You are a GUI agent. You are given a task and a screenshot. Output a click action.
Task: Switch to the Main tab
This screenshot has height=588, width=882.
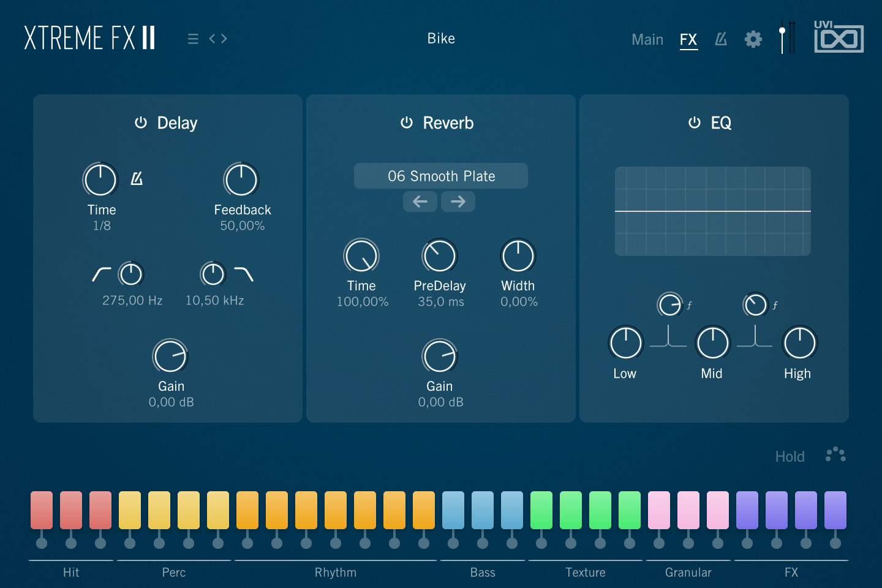point(647,39)
